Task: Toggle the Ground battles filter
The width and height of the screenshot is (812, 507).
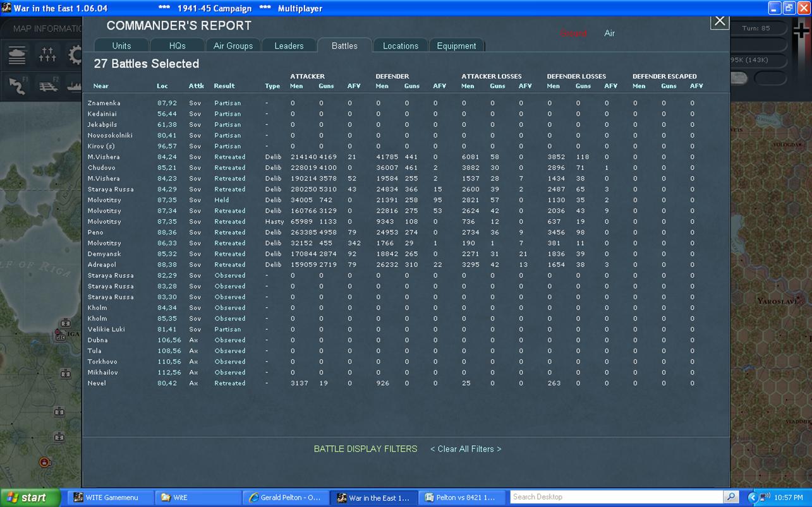Action: coord(573,33)
